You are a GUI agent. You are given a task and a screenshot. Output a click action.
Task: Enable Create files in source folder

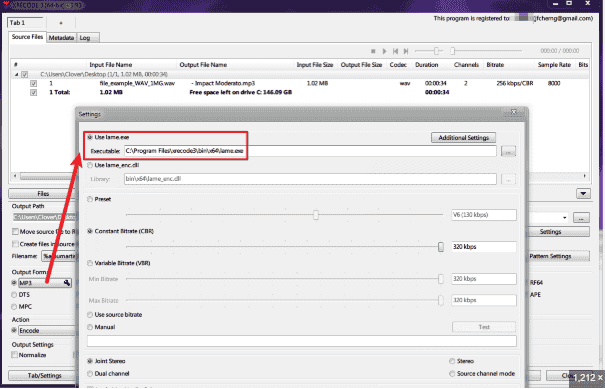coord(15,244)
